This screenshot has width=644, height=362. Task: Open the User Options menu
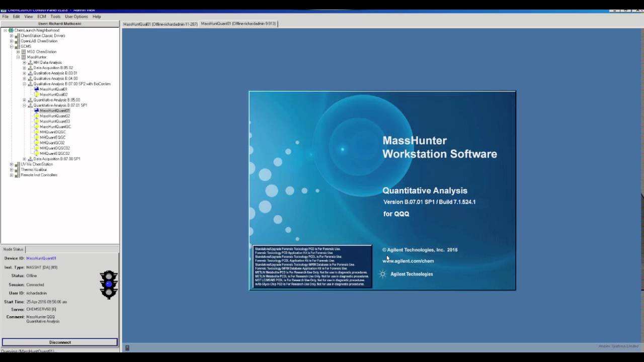[x=76, y=17]
